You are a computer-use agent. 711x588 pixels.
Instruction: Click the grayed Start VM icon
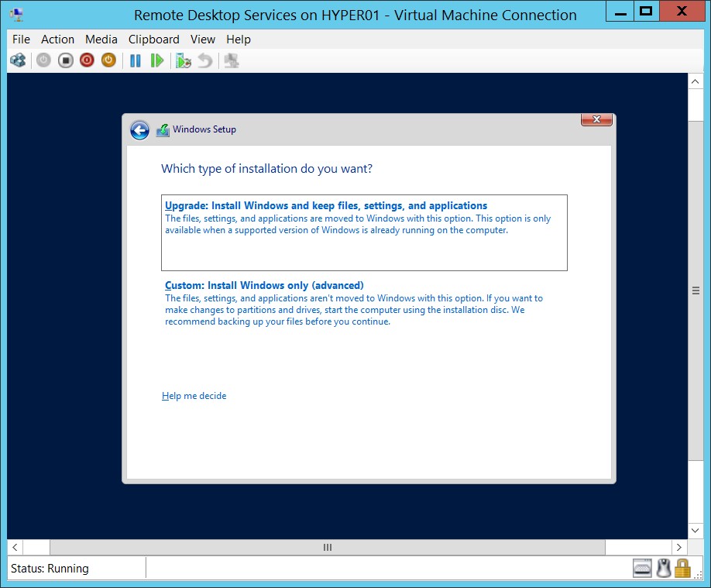click(x=43, y=60)
